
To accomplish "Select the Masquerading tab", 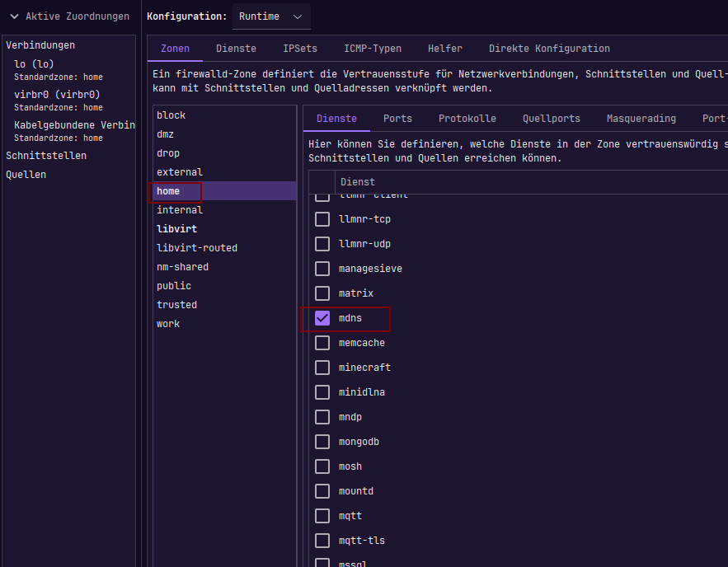I will point(641,119).
